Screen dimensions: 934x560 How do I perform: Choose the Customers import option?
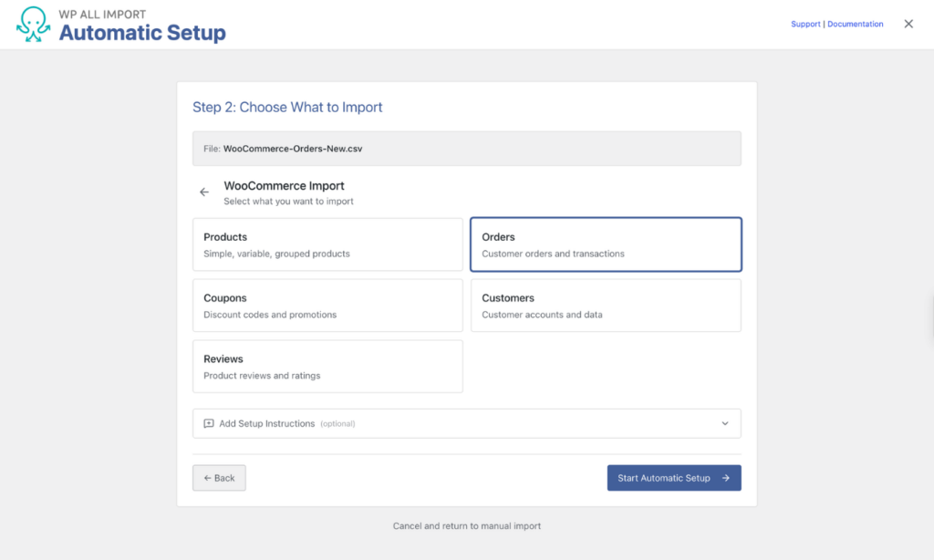tap(606, 305)
